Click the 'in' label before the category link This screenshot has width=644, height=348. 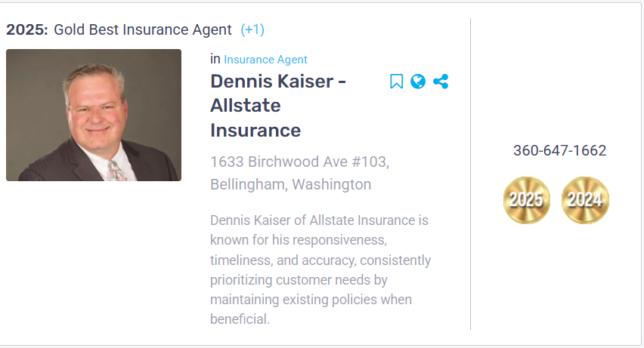(215, 59)
